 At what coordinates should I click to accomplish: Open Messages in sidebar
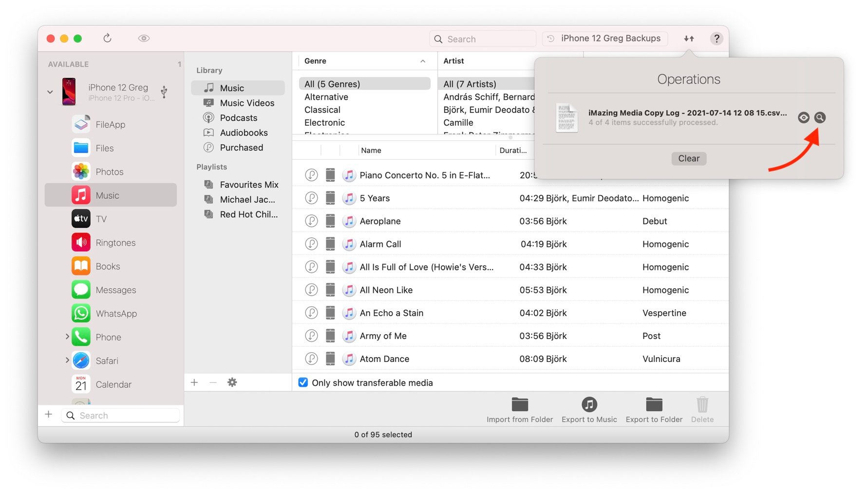click(111, 290)
